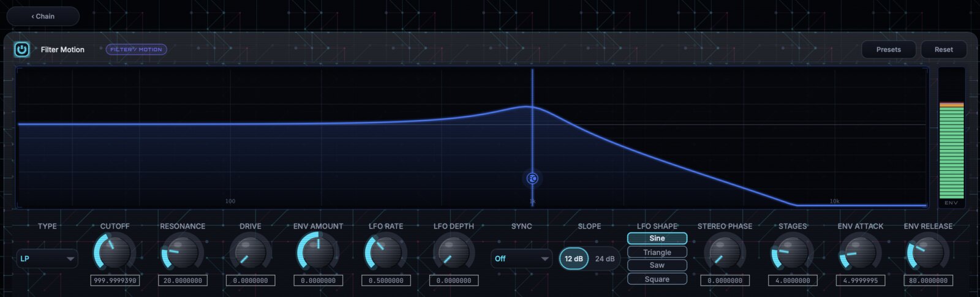The height and width of the screenshot is (297, 980).
Task: Open the Presets menu
Action: click(x=888, y=50)
